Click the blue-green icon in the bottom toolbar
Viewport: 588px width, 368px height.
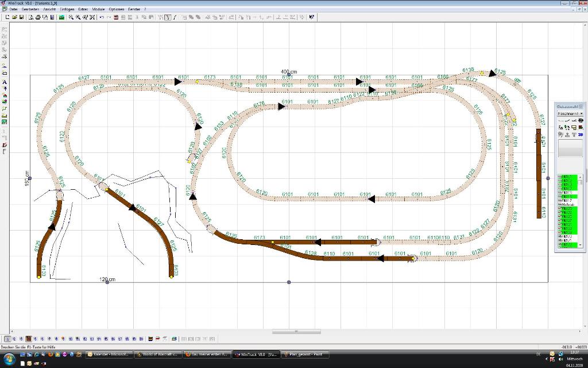(x=174, y=339)
